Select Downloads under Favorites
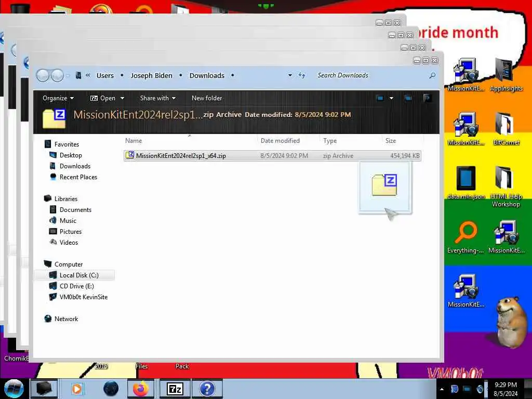Screen dimensions: 532x399 click(x=70, y=166)
